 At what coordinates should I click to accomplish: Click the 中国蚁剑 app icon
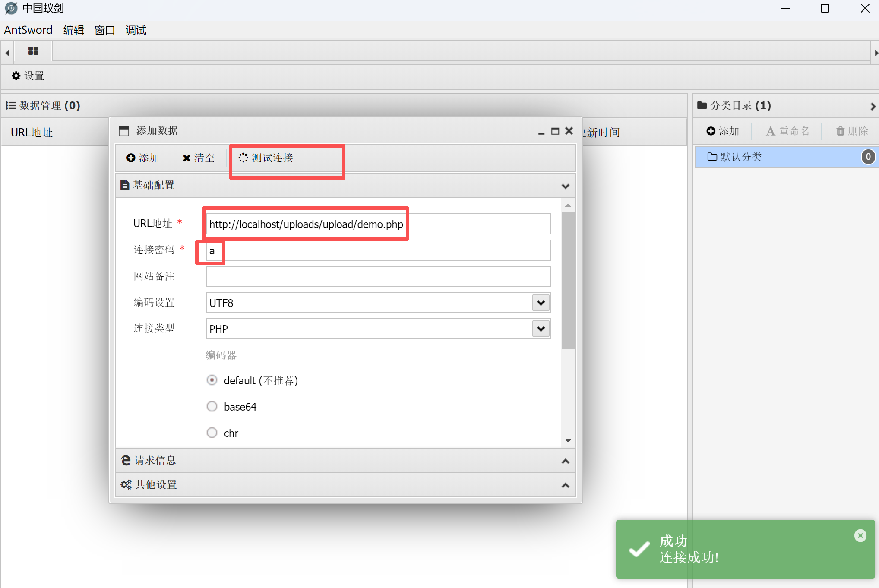coord(12,8)
